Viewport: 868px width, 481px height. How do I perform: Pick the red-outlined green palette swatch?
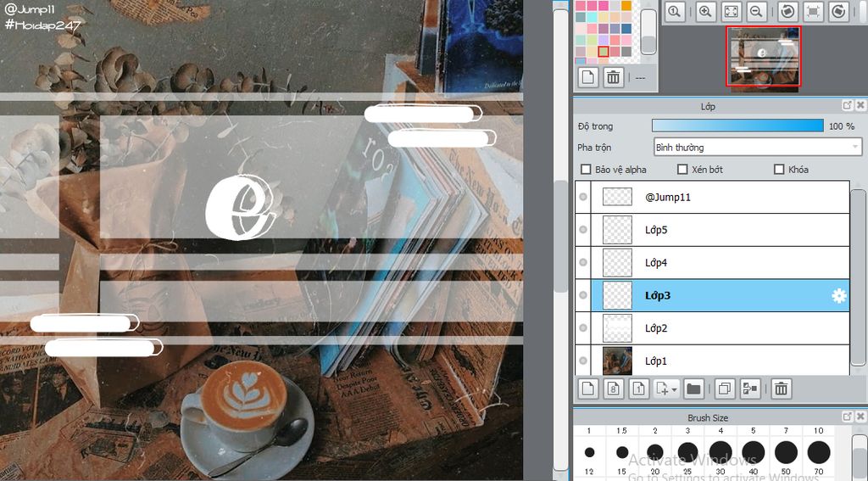pyautogui.click(x=604, y=52)
